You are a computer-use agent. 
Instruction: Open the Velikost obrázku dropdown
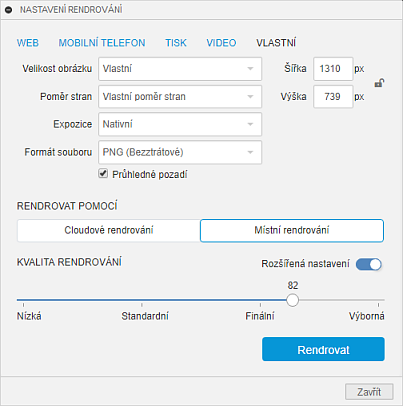point(180,69)
